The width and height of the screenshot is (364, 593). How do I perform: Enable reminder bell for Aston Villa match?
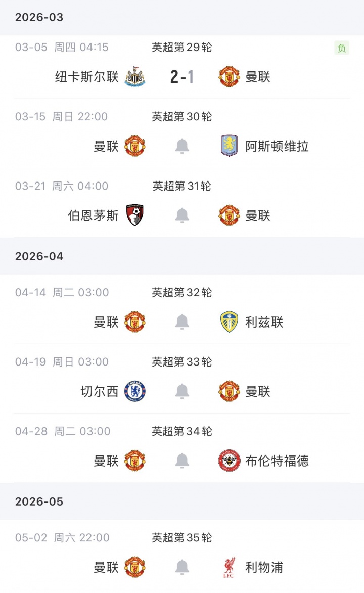[x=182, y=146]
